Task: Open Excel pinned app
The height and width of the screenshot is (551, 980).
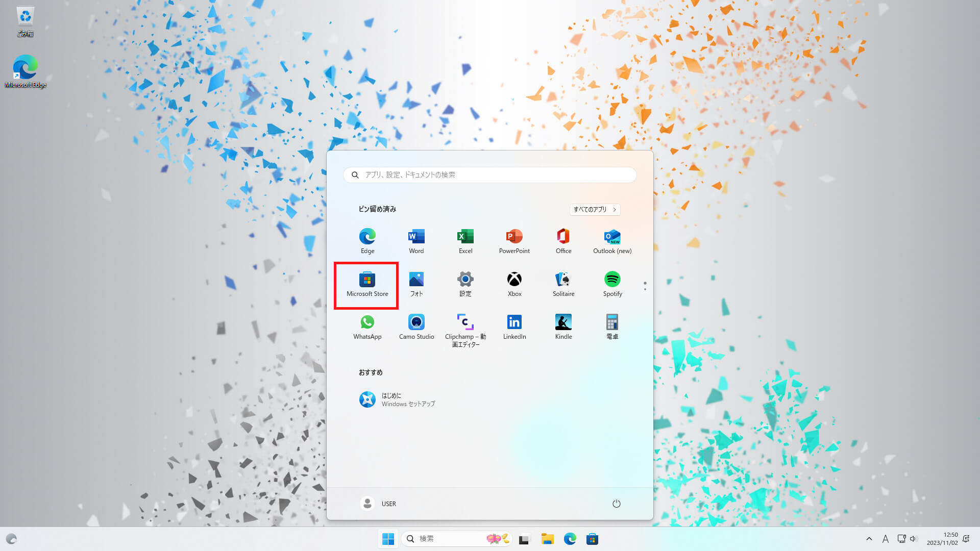Action: pos(465,241)
